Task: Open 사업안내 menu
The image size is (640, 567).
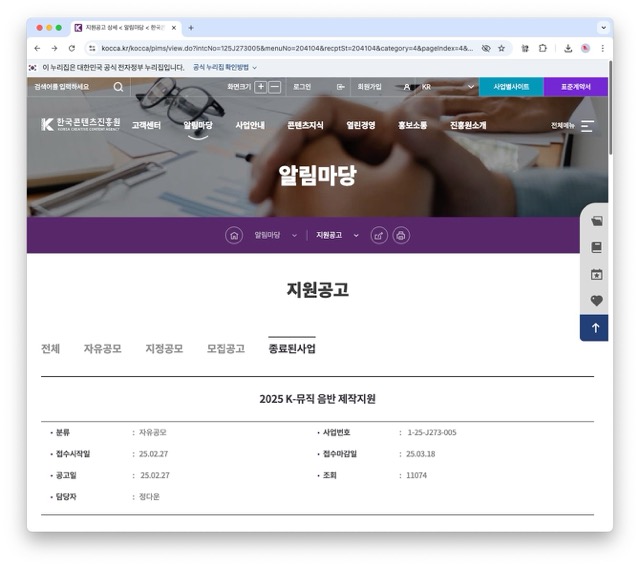Action: pyautogui.click(x=250, y=125)
